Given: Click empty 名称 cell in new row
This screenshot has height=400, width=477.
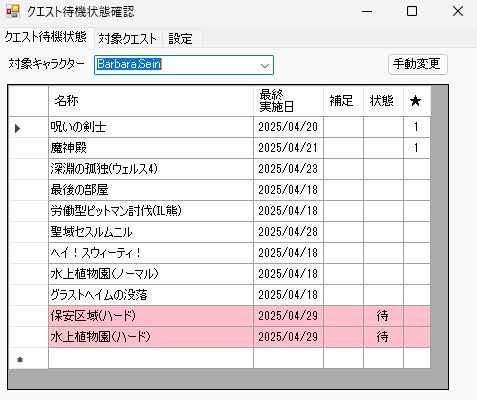Looking at the screenshot, I should click(151, 358).
